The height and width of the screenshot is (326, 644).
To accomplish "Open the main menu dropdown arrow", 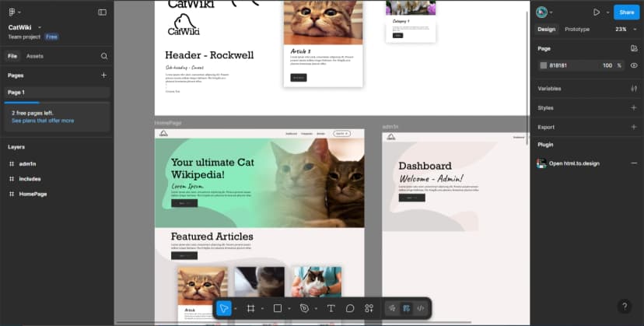I will [x=19, y=12].
